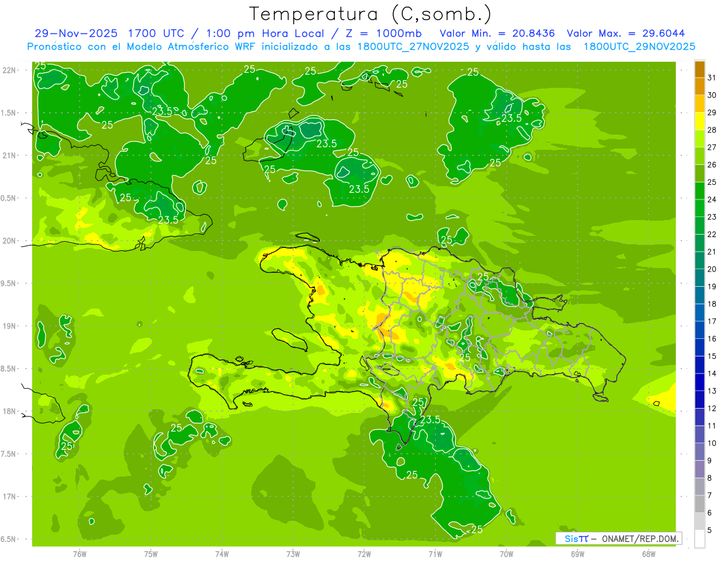Click Valor Max. = 29.6044
The height and width of the screenshot is (562, 728).
pyautogui.click(x=625, y=33)
